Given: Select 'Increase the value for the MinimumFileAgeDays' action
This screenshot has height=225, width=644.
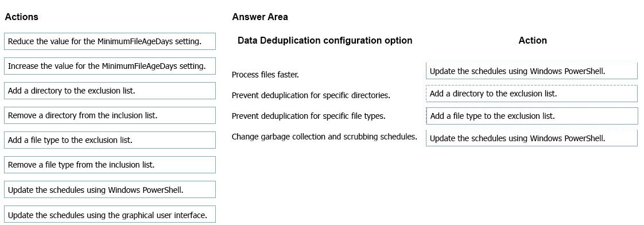Looking at the screenshot, I should [110, 66].
